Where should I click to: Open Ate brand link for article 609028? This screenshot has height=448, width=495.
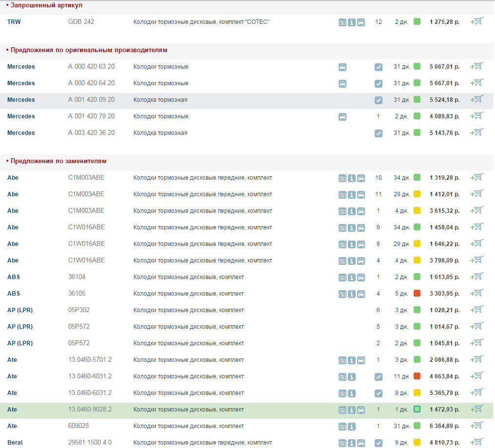point(12,426)
